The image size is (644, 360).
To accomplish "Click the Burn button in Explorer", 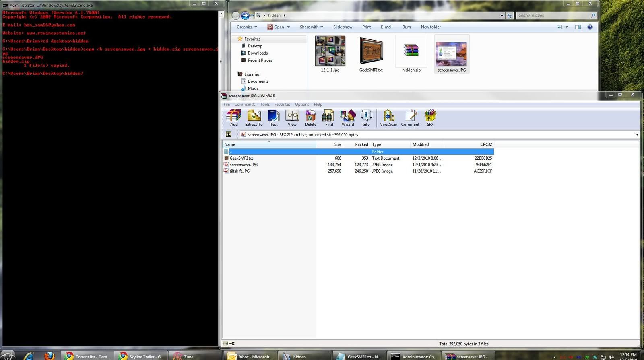I will coord(407,27).
